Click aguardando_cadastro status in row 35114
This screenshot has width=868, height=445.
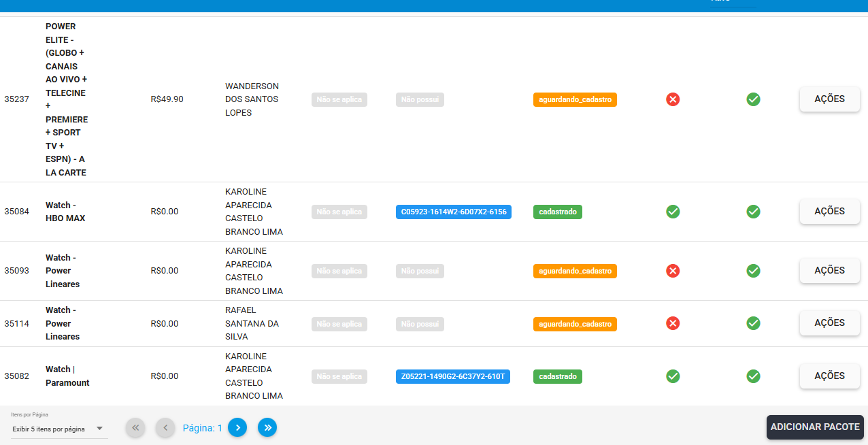pyautogui.click(x=575, y=324)
